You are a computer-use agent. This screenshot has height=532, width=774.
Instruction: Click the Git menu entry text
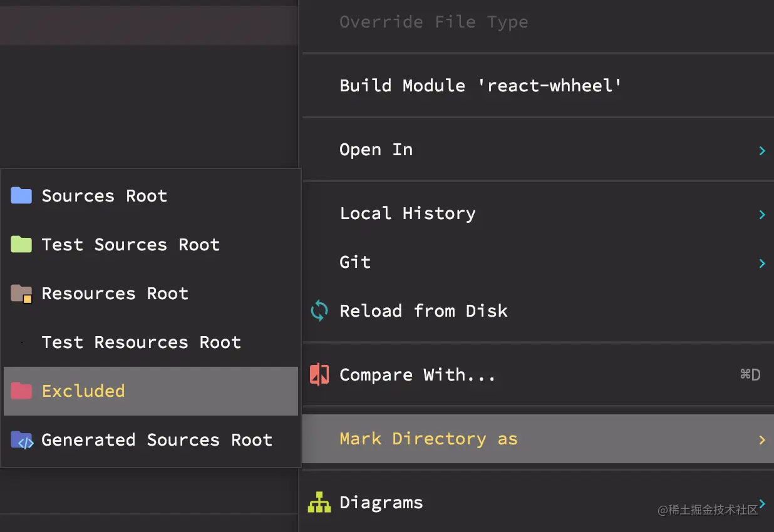coord(355,262)
